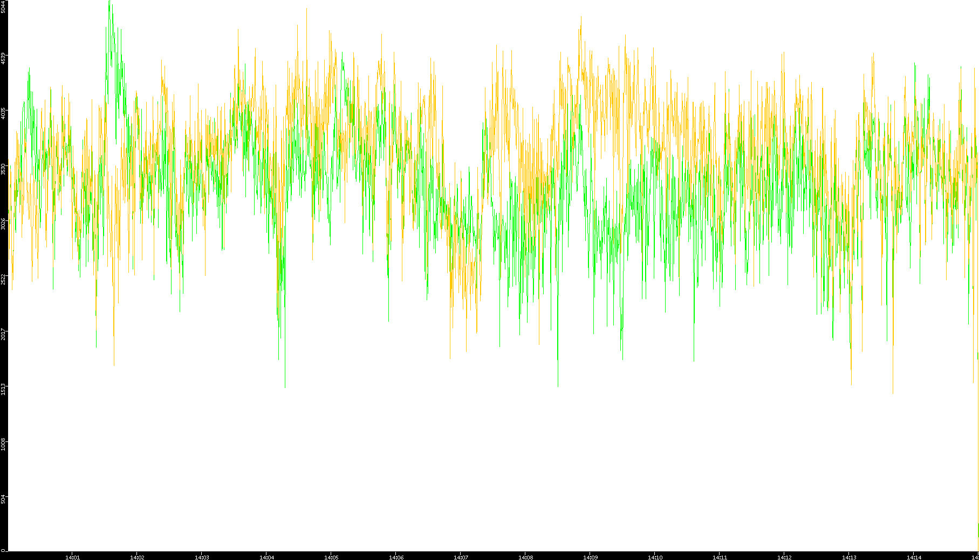Click the 14:01 time axis label
This screenshot has width=979, height=560.
[x=72, y=557]
